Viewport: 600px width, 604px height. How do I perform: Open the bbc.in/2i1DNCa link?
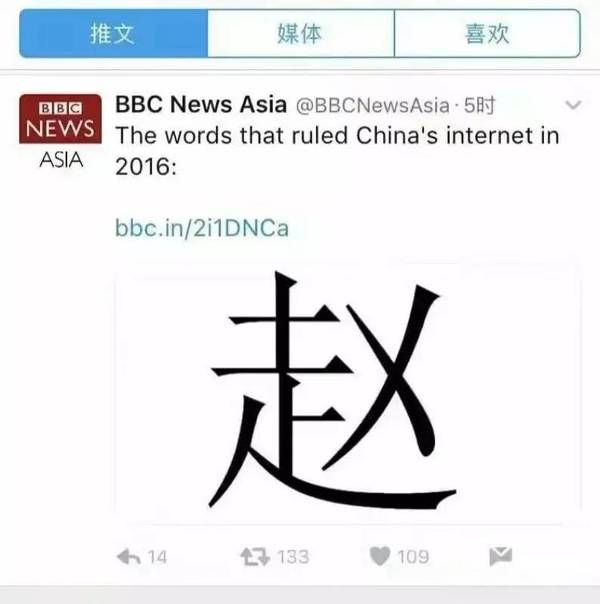pos(202,228)
